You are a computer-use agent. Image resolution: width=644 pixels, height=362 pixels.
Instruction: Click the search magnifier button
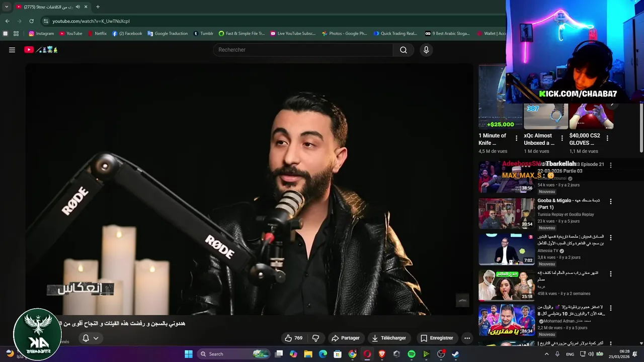click(404, 50)
